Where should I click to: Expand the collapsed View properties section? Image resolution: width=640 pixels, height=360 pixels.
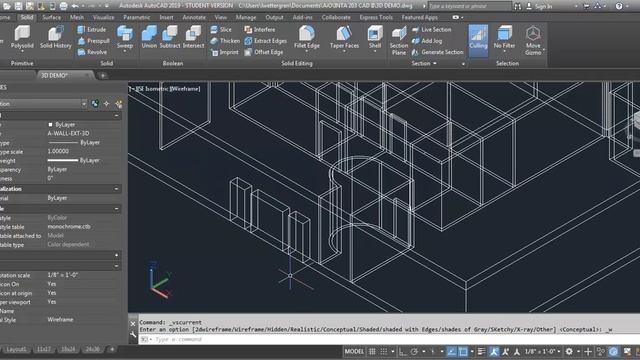pyautogui.click(x=116, y=256)
